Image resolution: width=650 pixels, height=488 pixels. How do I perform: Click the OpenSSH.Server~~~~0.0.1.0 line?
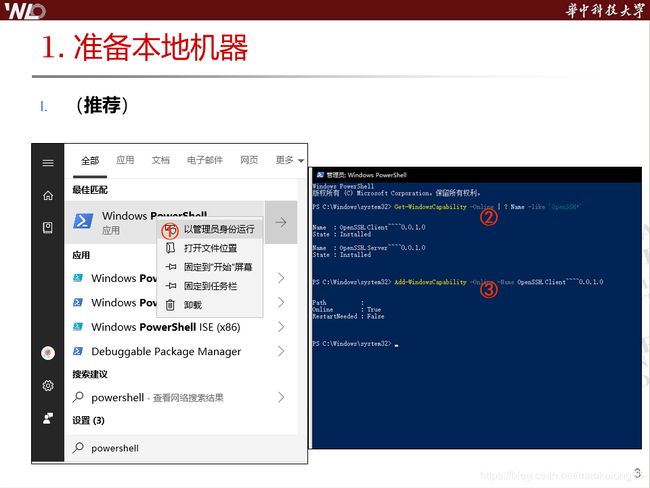coord(369,248)
